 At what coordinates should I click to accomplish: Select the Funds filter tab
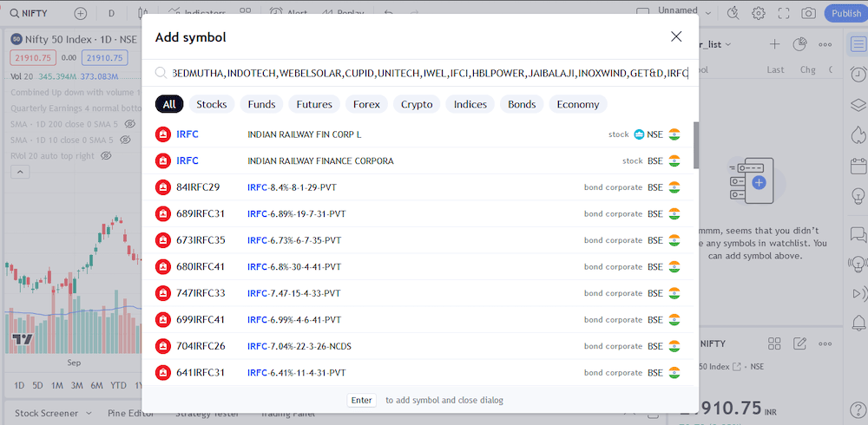click(261, 104)
